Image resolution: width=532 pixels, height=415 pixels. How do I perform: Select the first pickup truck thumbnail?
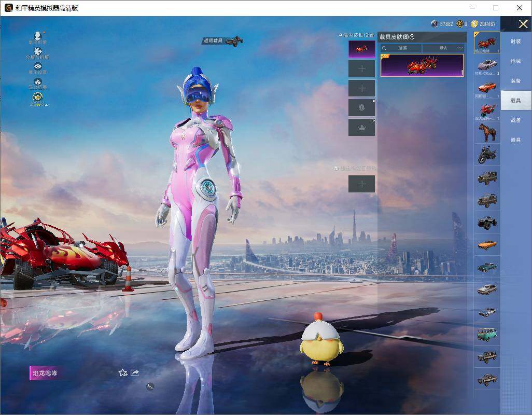click(487, 356)
